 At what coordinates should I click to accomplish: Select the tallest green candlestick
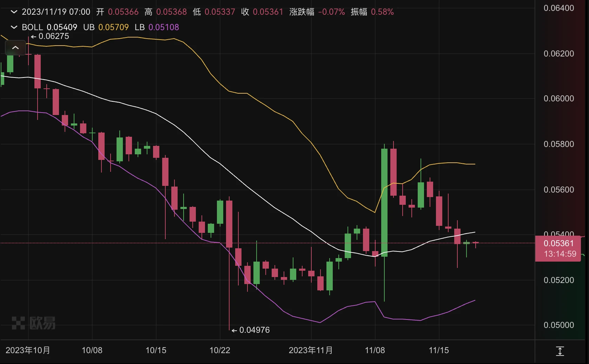point(384,203)
